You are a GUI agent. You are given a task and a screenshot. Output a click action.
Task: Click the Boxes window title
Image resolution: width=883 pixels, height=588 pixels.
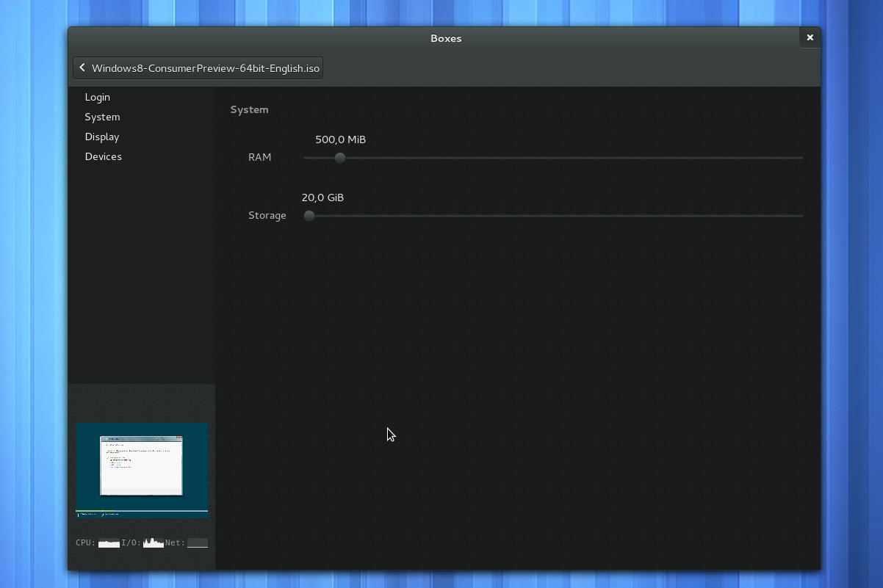pos(446,38)
